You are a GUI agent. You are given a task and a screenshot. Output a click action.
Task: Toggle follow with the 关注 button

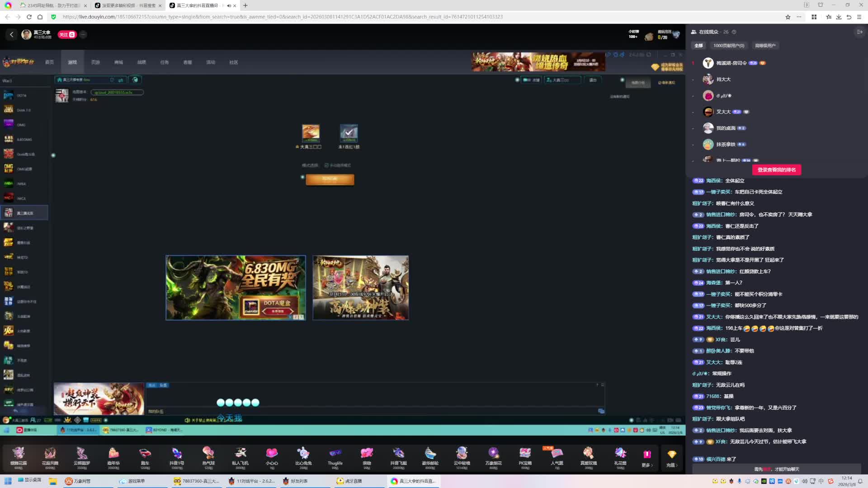coord(66,34)
